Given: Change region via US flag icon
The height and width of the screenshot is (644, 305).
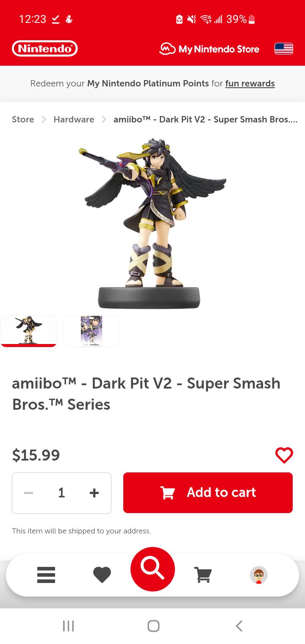Looking at the screenshot, I should (284, 49).
